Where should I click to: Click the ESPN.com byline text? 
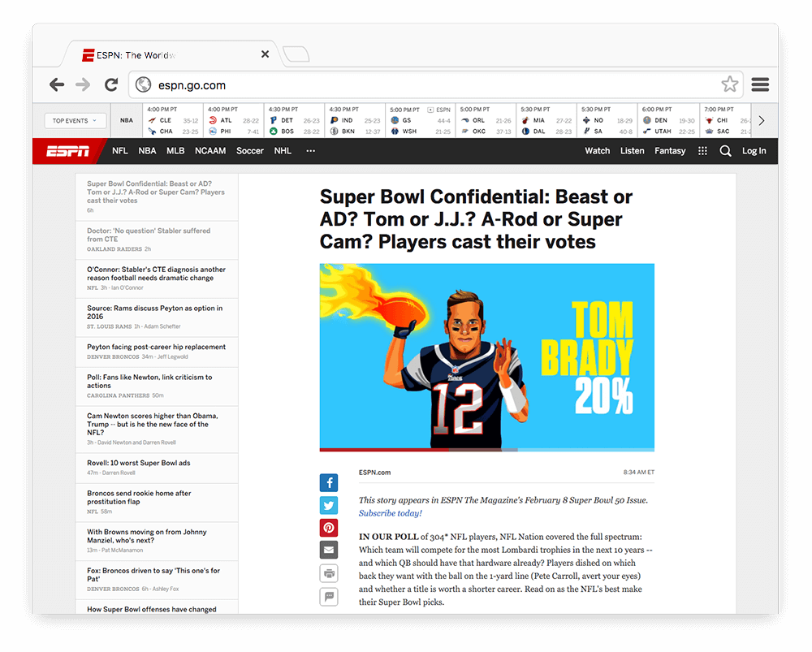coord(375,473)
